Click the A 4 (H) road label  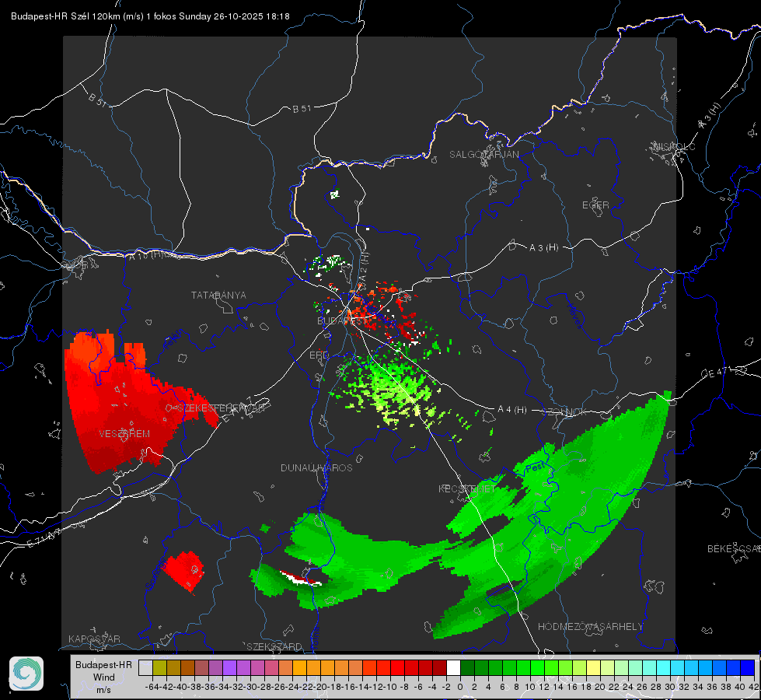coord(512,410)
